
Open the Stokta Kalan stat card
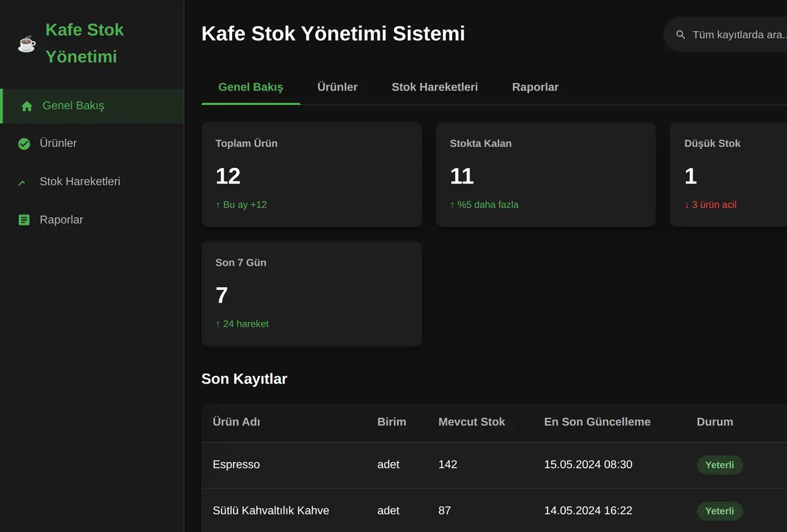[546, 174]
